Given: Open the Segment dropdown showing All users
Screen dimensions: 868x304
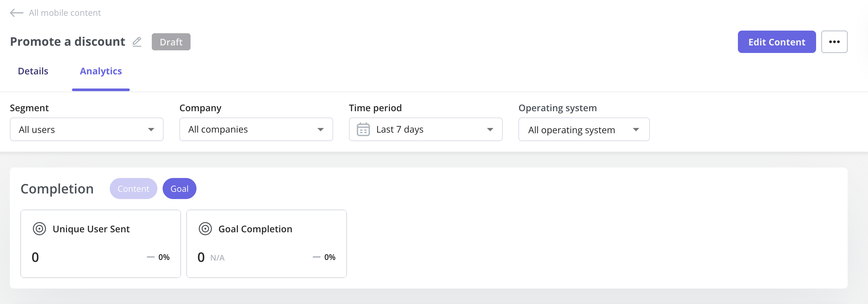Looking at the screenshot, I should click(87, 129).
